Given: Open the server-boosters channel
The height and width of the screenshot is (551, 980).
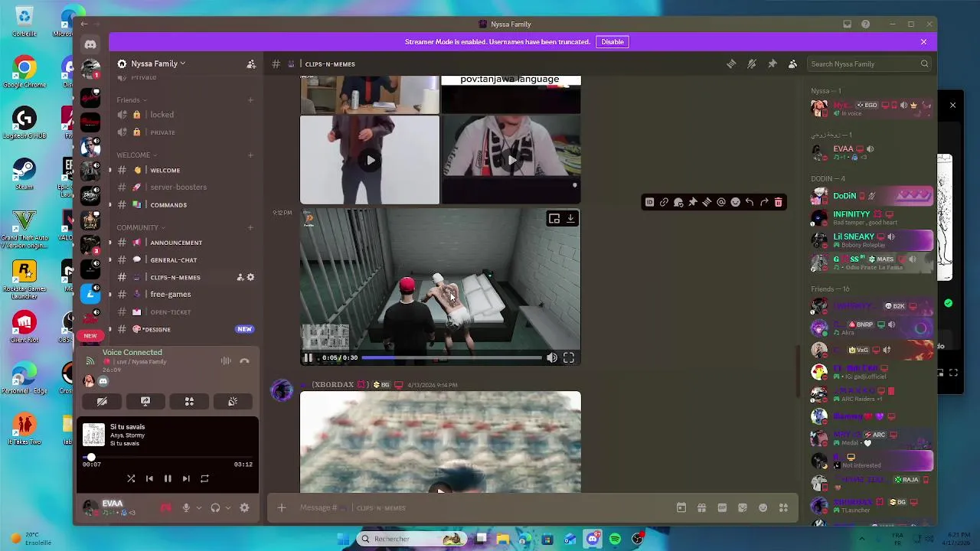Looking at the screenshot, I should (x=185, y=187).
